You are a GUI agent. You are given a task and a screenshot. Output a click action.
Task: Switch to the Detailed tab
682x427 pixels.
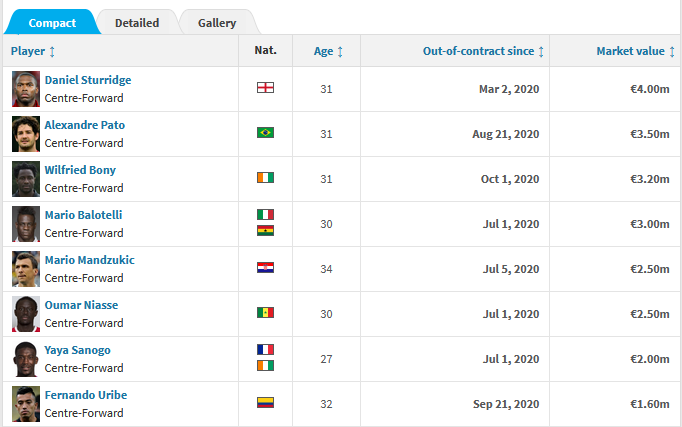137,23
